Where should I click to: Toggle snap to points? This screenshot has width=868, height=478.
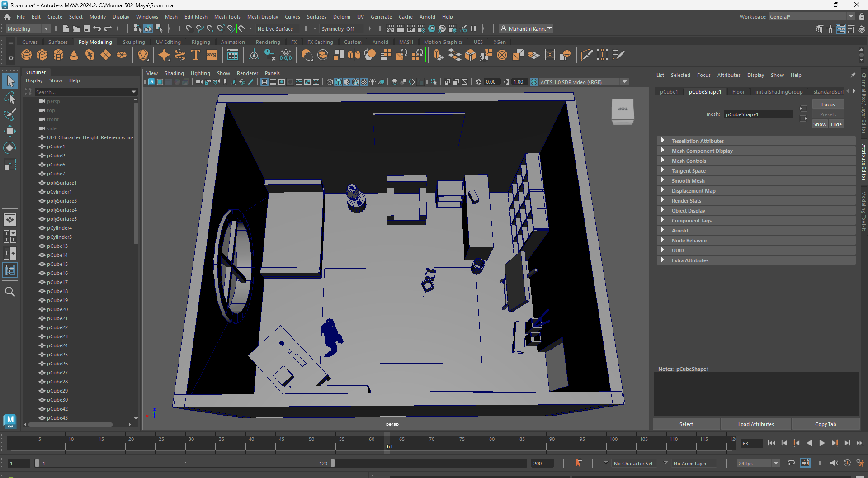point(210,29)
